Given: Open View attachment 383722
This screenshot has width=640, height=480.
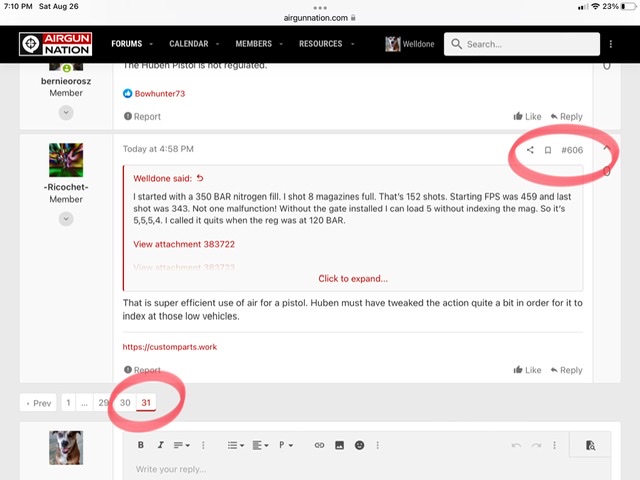Looking at the screenshot, I should [184, 244].
